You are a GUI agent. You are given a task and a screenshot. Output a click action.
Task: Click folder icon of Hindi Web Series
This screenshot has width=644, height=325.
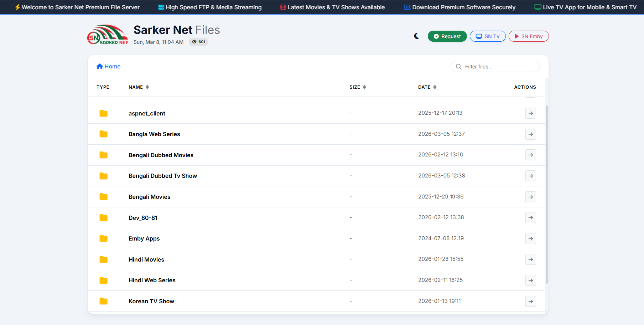coord(104,280)
